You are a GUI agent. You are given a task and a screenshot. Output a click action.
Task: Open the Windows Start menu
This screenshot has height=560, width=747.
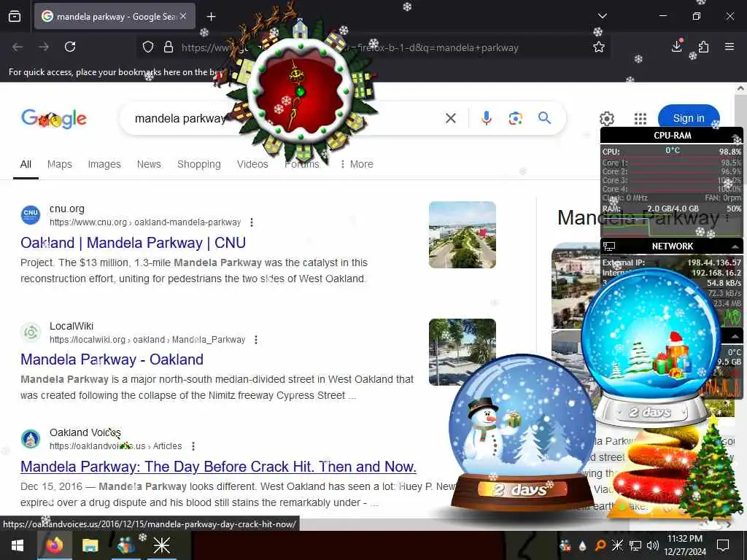(x=18, y=545)
